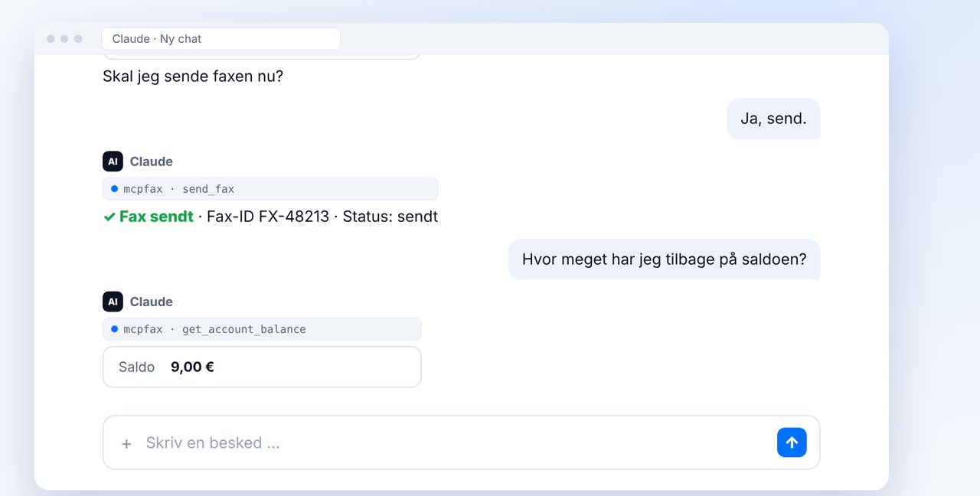Click the plus attachment icon
This screenshot has width=980, height=496.
coord(126,443)
